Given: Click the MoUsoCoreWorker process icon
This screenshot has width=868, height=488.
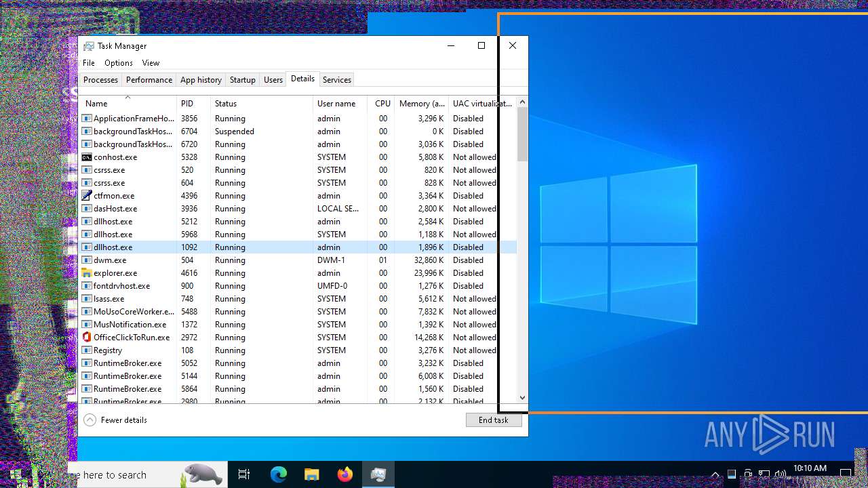Looking at the screenshot, I should tap(87, 312).
